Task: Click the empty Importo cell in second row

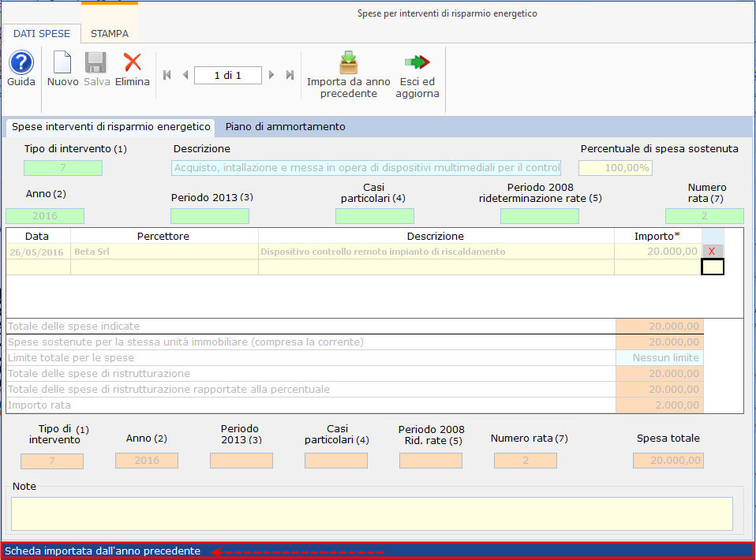Action: (657, 267)
